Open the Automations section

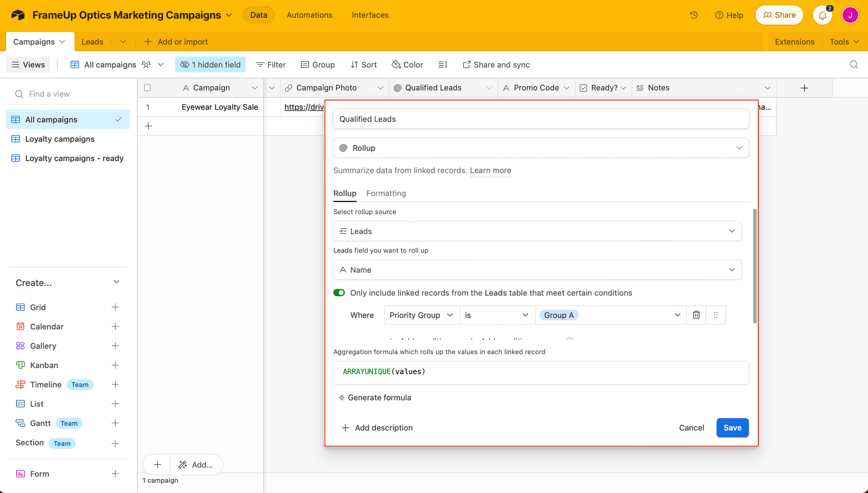click(x=309, y=14)
